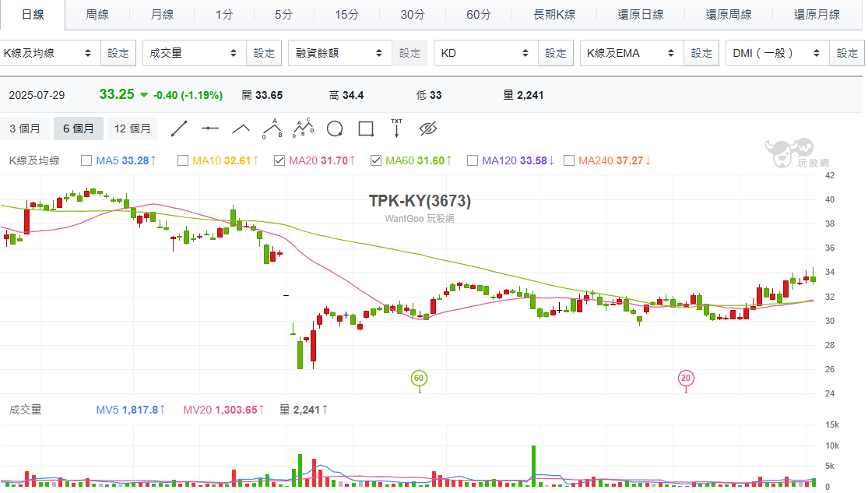
Task: Uncheck the MA20 moving average checkbox
Action: pyautogui.click(x=279, y=160)
